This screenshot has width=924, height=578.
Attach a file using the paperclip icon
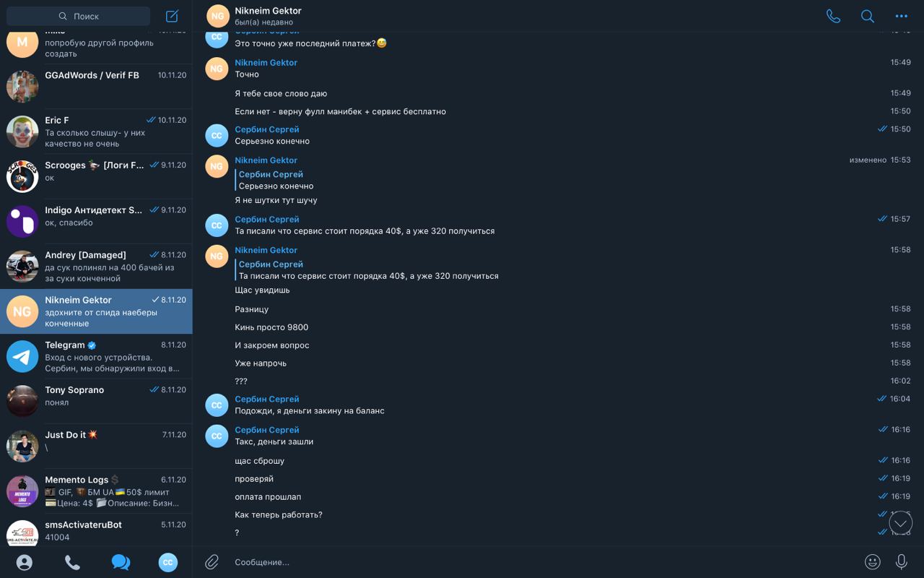pyautogui.click(x=212, y=561)
